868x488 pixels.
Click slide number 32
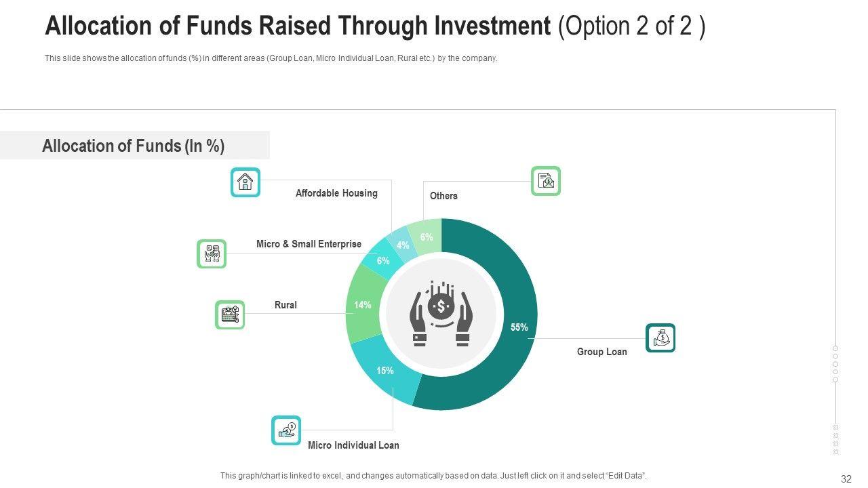pyautogui.click(x=846, y=479)
